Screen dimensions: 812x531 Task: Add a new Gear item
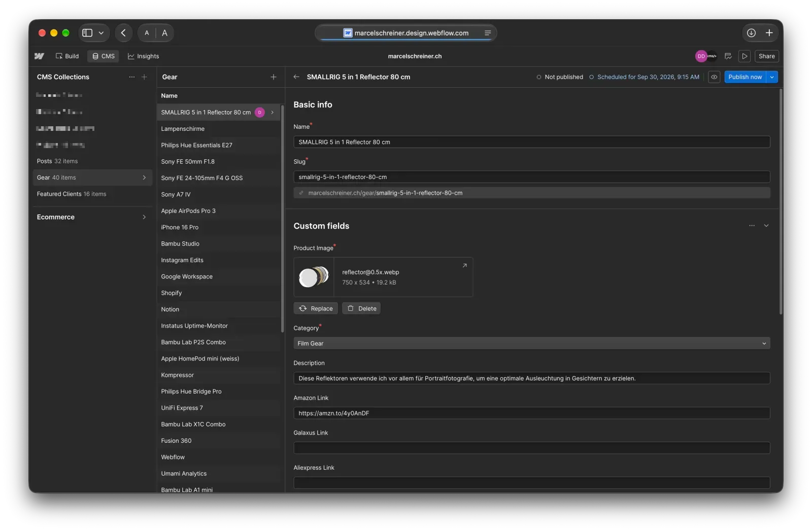tap(274, 77)
